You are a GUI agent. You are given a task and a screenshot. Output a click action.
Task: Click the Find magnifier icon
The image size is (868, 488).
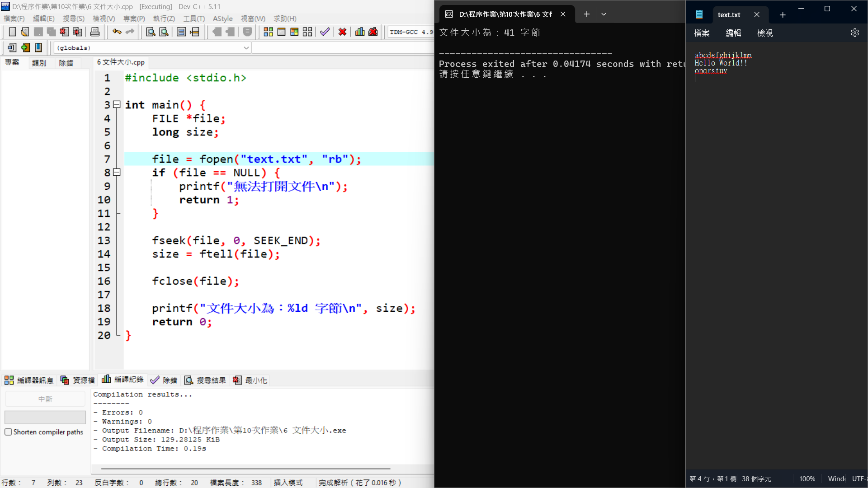tap(151, 32)
